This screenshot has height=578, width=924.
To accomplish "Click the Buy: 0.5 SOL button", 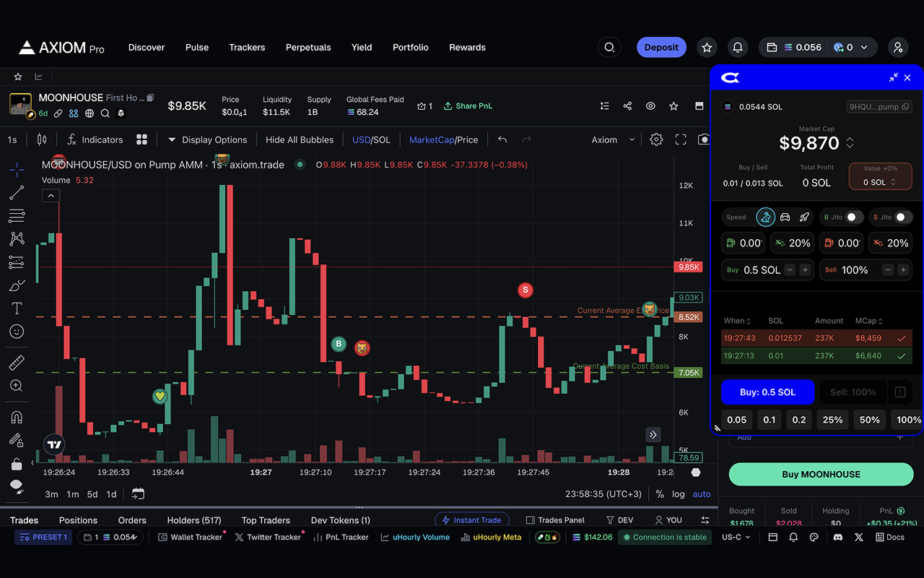I will coord(767,392).
